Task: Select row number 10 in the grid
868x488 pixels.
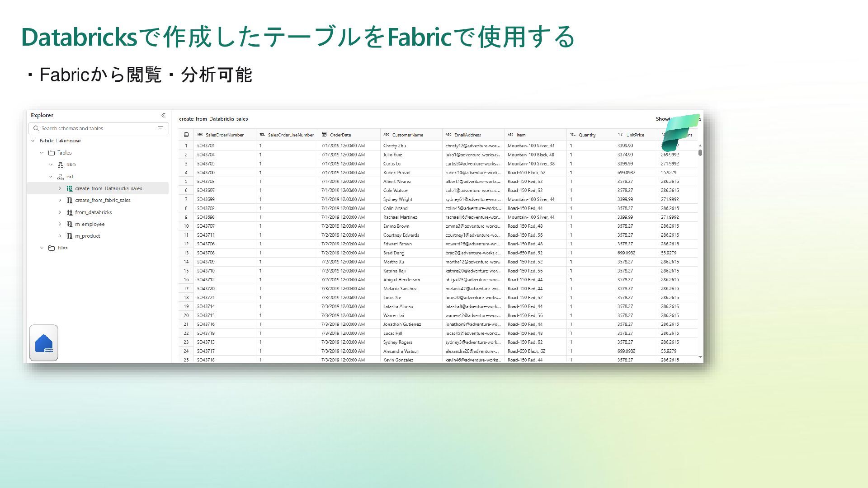Action: pos(186,226)
